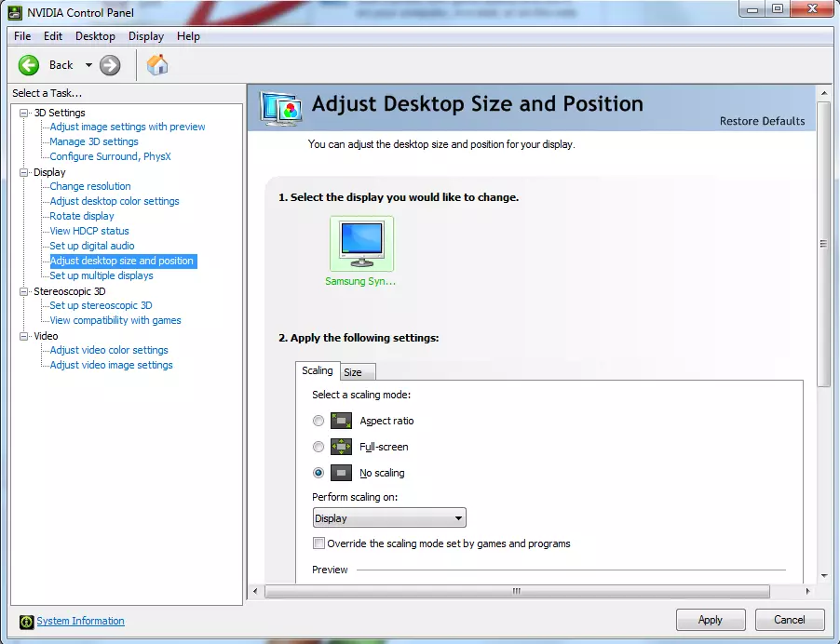Collapse the 3D Settings tree node
This screenshot has width=840, height=644.
(x=23, y=113)
